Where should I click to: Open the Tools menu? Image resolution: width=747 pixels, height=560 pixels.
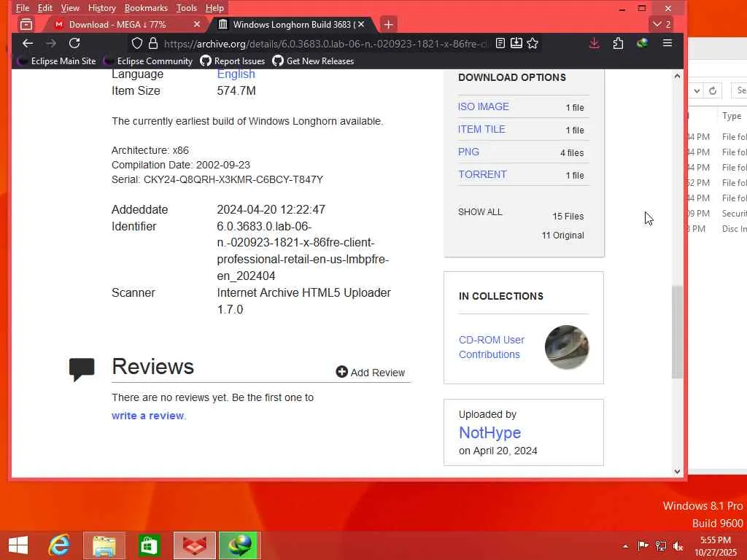[x=186, y=8]
